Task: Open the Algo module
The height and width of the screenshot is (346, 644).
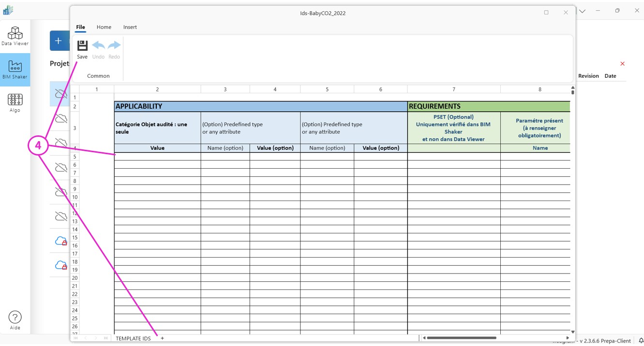Action: click(15, 103)
